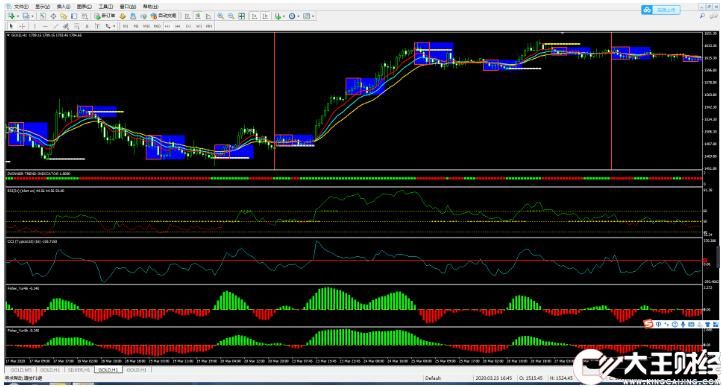723x387 pixels.
Task: Zoom out of the chart
Action: tap(231, 16)
